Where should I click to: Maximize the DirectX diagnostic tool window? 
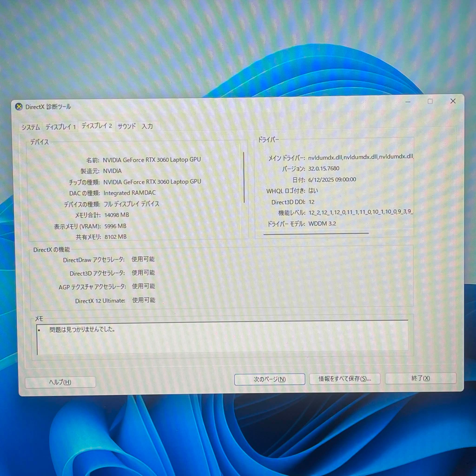click(x=430, y=101)
